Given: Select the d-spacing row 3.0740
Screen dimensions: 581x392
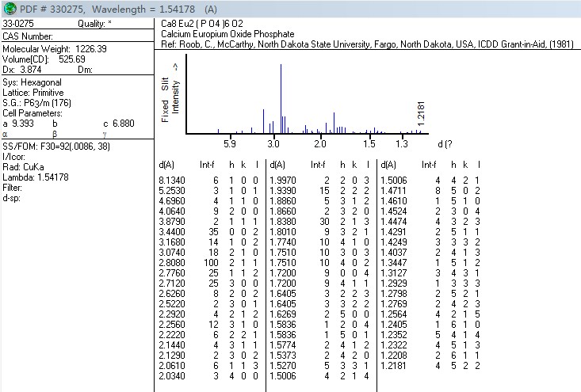Looking at the screenshot, I should 208,253.
